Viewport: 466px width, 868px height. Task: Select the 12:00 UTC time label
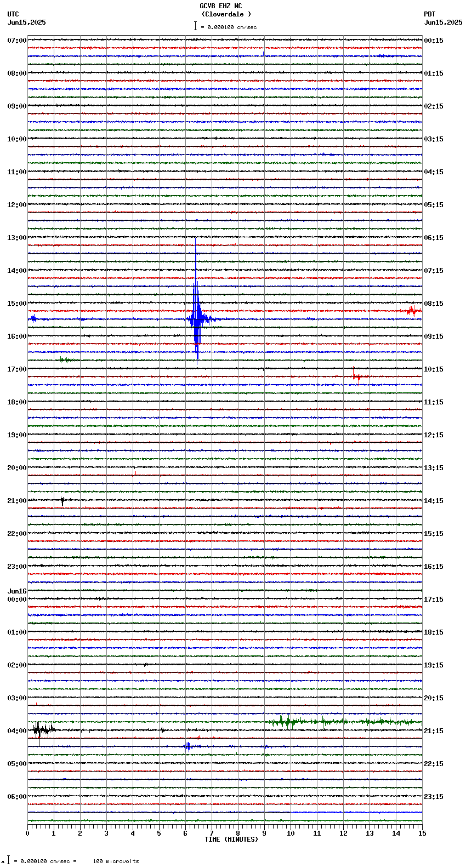pyautogui.click(x=17, y=205)
